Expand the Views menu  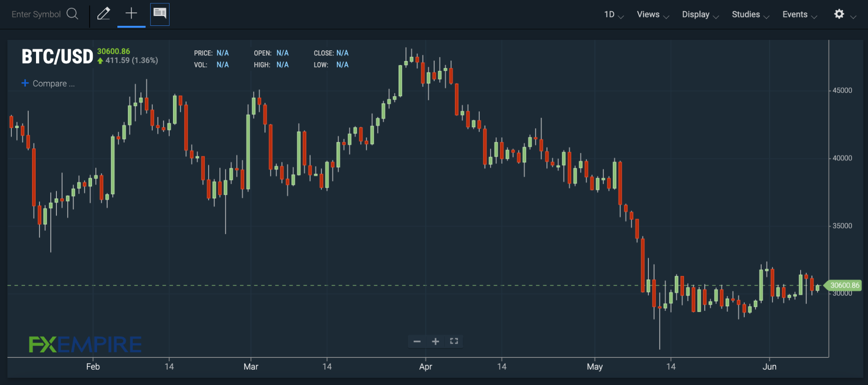click(653, 15)
